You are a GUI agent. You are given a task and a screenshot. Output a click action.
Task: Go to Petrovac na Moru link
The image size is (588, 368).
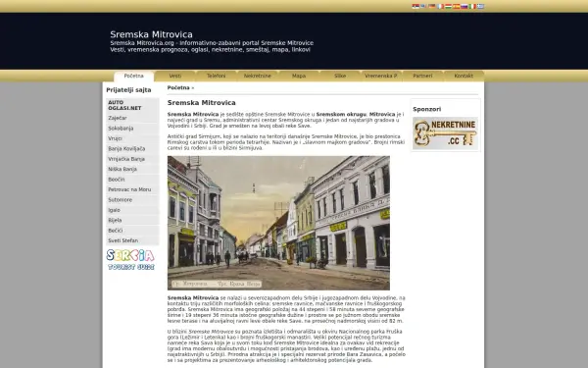(132, 189)
